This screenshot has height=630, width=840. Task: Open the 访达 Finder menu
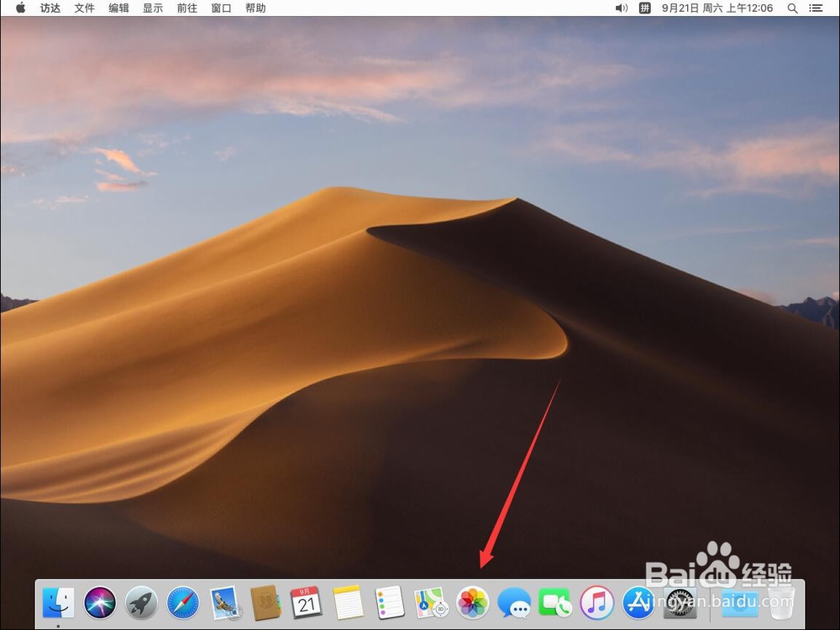(x=50, y=8)
